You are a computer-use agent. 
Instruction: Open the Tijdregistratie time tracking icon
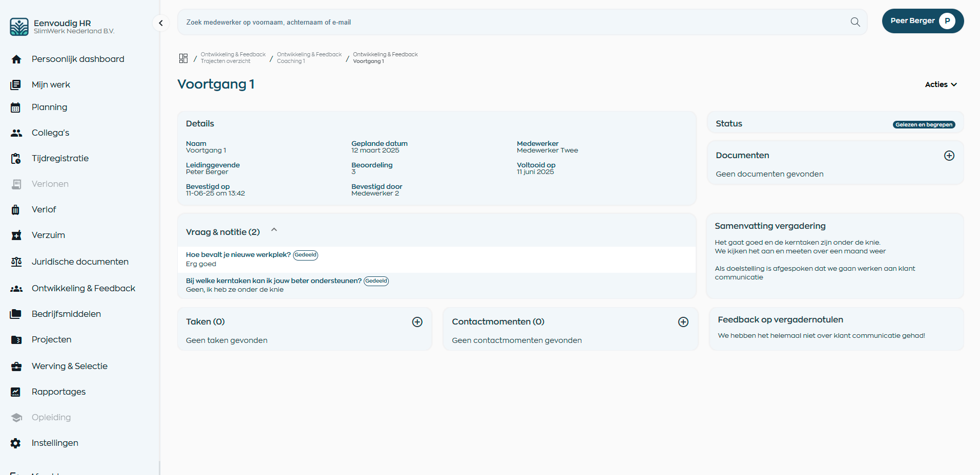point(16,158)
